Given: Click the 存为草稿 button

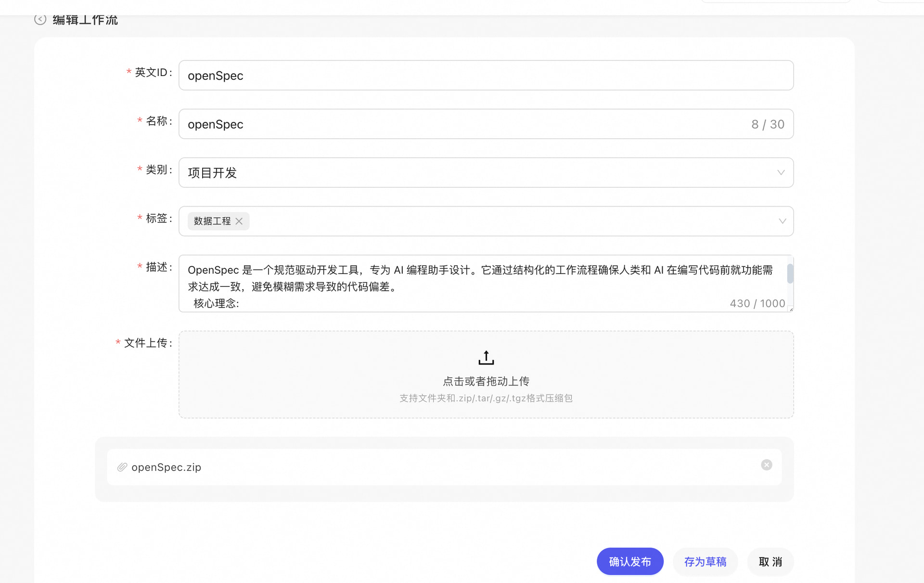Looking at the screenshot, I should click(x=705, y=561).
